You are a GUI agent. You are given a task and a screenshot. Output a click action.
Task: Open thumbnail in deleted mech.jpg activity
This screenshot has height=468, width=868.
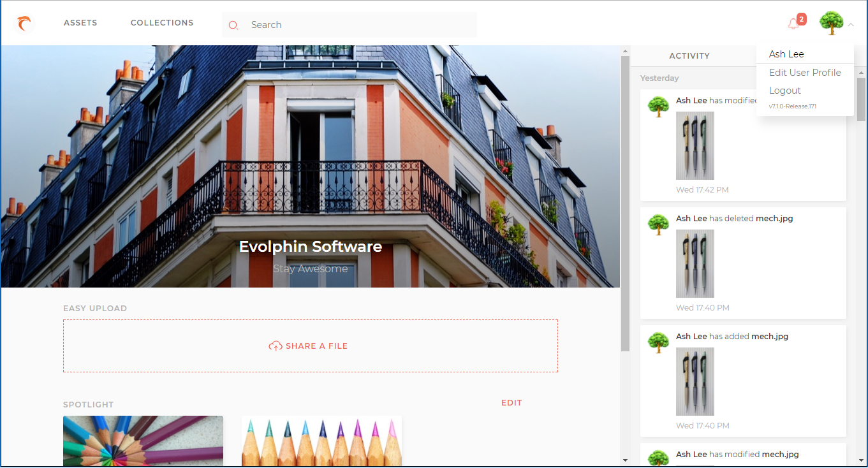coord(695,264)
